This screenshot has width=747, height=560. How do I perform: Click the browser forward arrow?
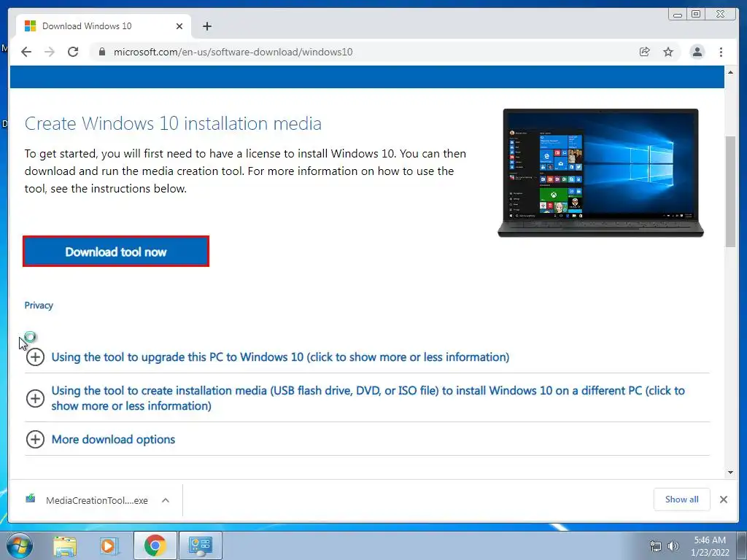50,52
